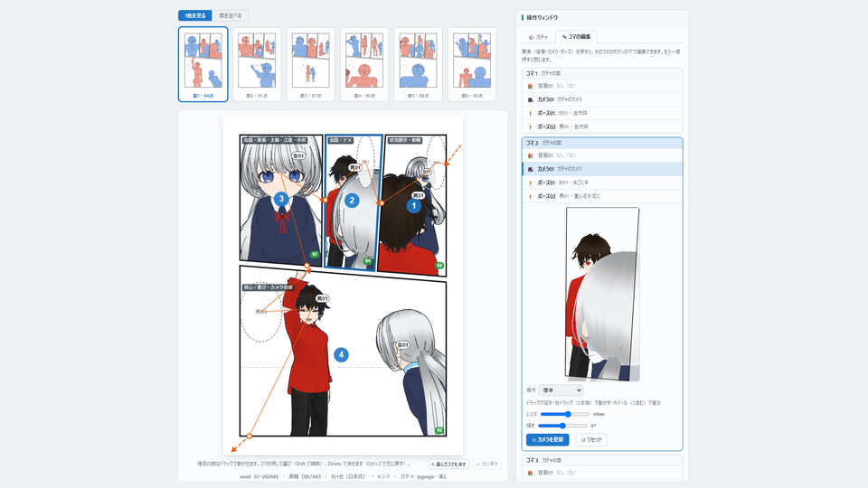Open コマ1 カメラ01 ガチャのカメラ editor
The height and width of the screenshot is (488, 868).
click(602, 99)
